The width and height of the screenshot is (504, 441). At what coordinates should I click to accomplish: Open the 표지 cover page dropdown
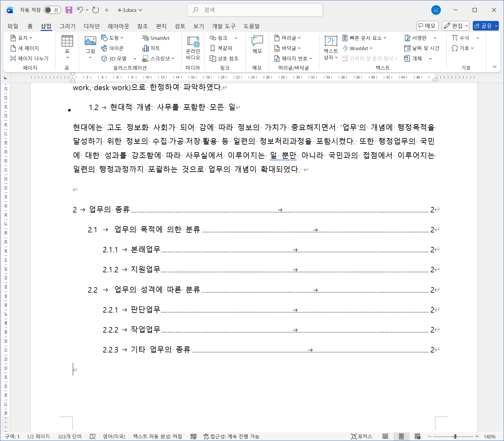point(21,38)
